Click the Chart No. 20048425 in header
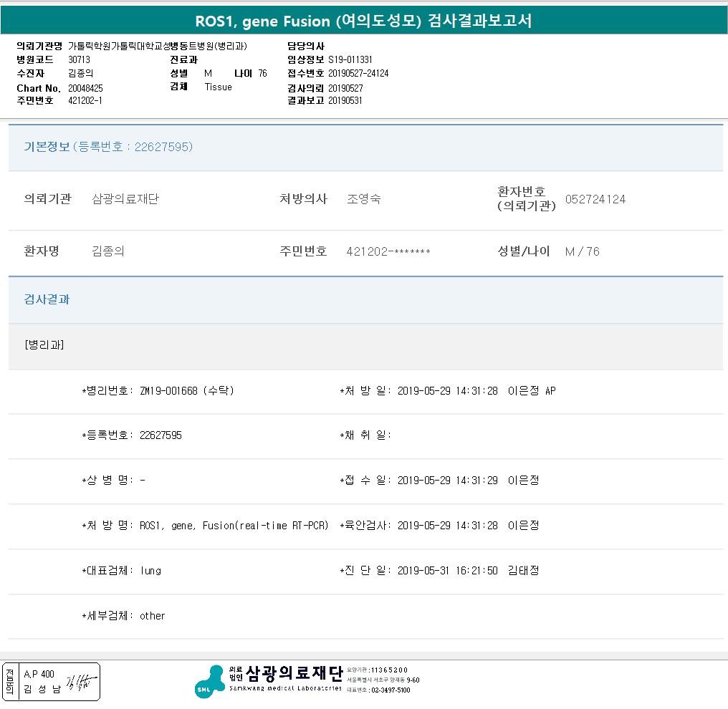 (x=85, y=88)
